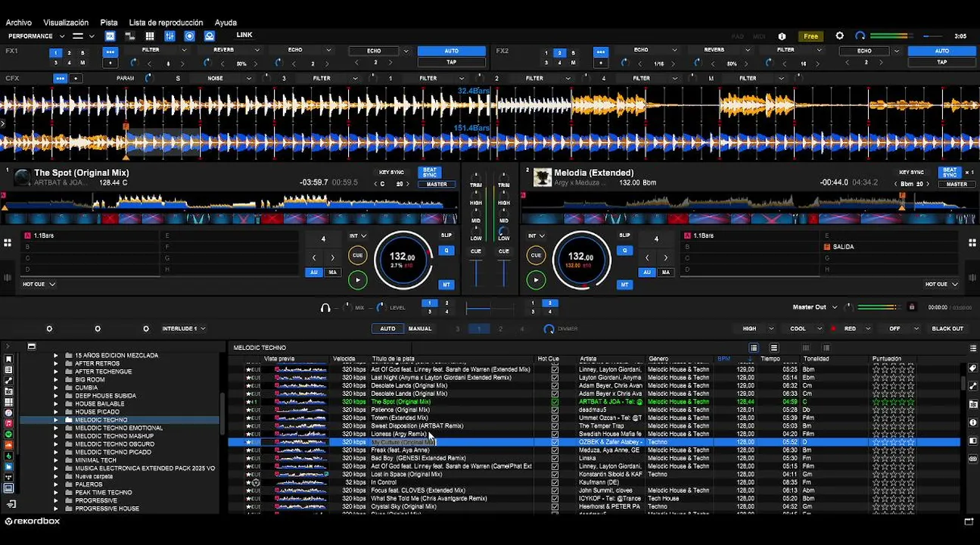The image size is (980, 545).
Task: Toggle deck 1 BEAT SYNC
Action: pos(429,172)
